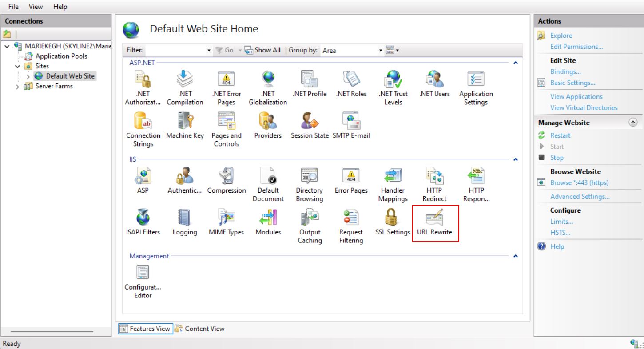
Task: Open the Modules feature
Action: coord(268,223)
